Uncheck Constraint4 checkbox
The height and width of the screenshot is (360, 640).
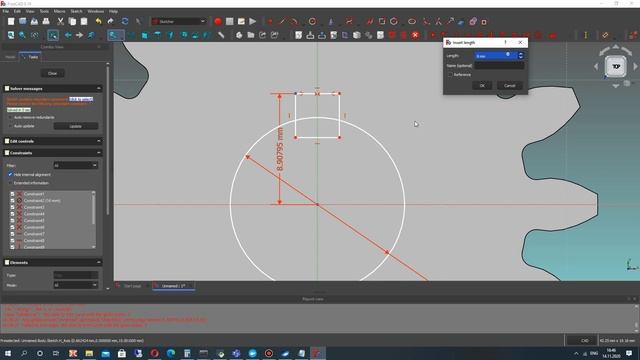click(x=12, y=214)
